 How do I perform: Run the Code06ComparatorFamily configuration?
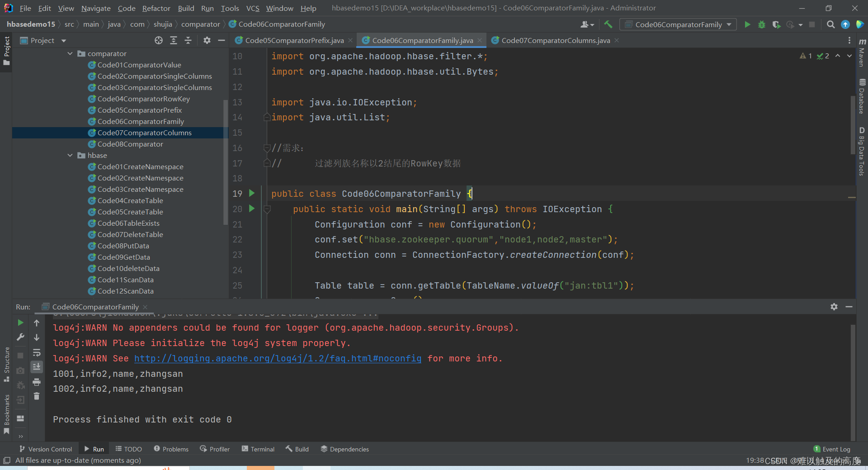click(747, 24)
